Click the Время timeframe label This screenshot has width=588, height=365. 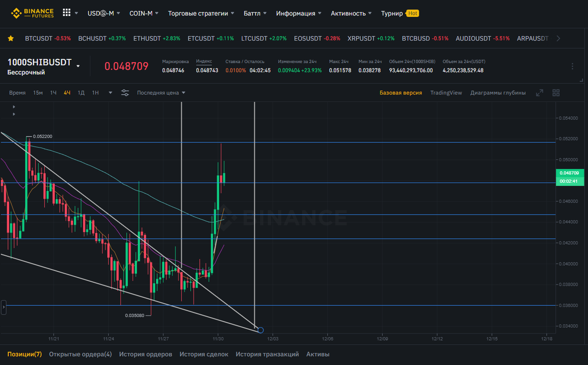pyautogui.click(x=17, y=93)
